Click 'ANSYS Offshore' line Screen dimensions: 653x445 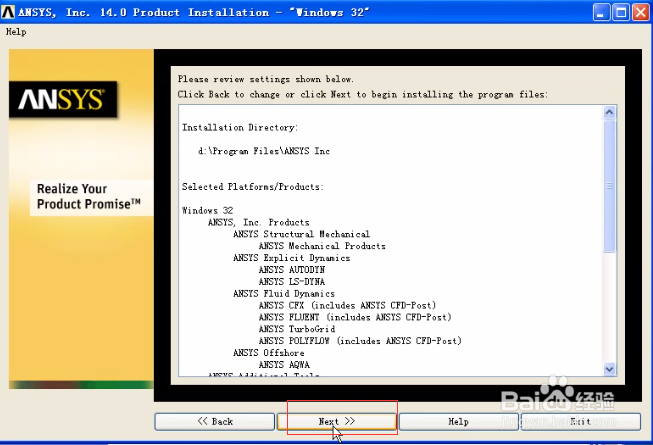click(269, 353)
